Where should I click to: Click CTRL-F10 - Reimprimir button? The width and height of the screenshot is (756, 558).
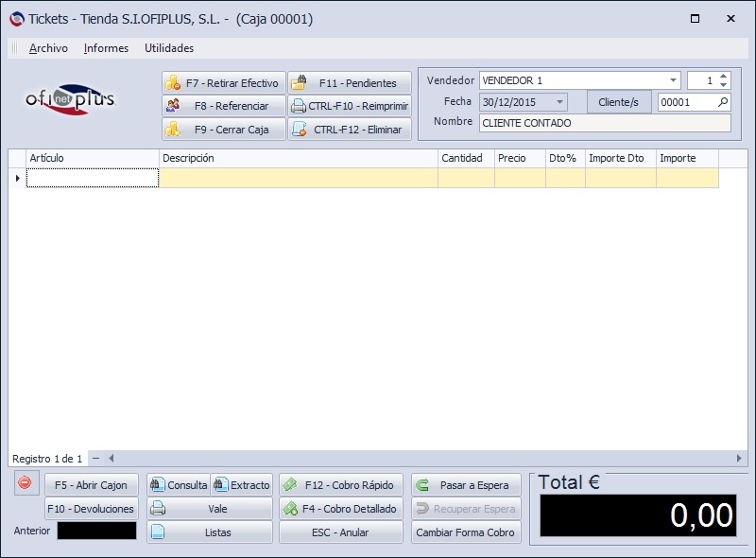click(x=350, y=106)
